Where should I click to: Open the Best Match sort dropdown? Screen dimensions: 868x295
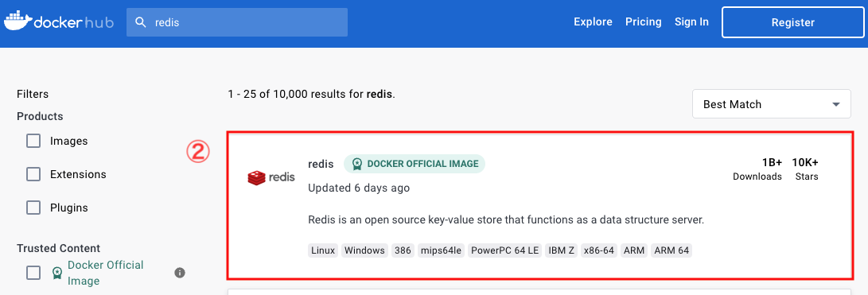(x=771, y=104)
